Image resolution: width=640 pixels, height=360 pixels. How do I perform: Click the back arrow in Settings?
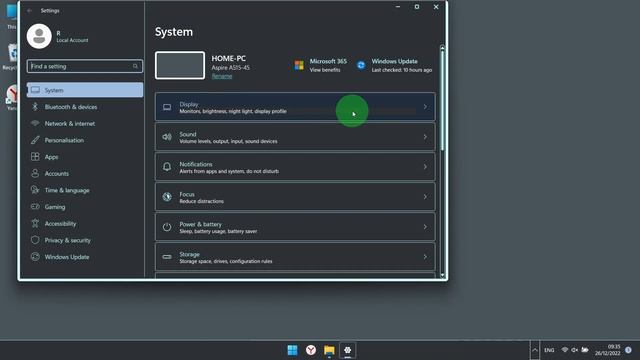click(29, 11)
